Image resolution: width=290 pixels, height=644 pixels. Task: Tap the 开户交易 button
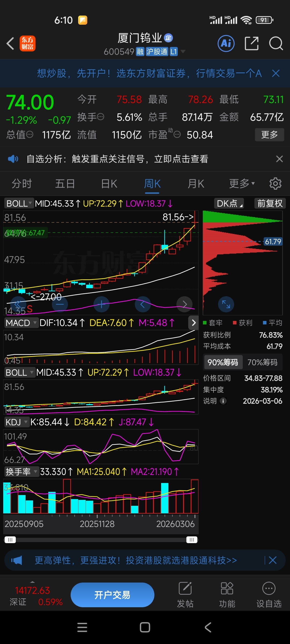tap(112, 595)
